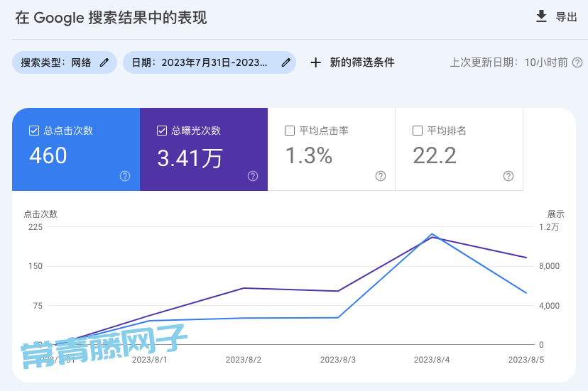Click the 展示 axis title
Image resolution: width=588 pixels, height=391 pixels.
556,214
